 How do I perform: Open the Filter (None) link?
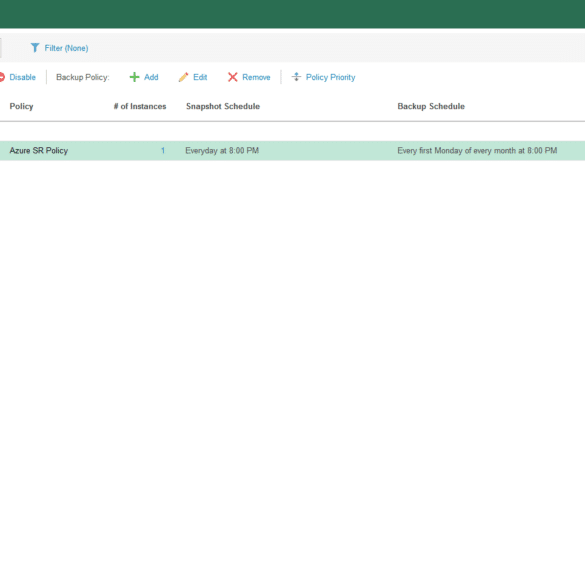coord(66,48)
